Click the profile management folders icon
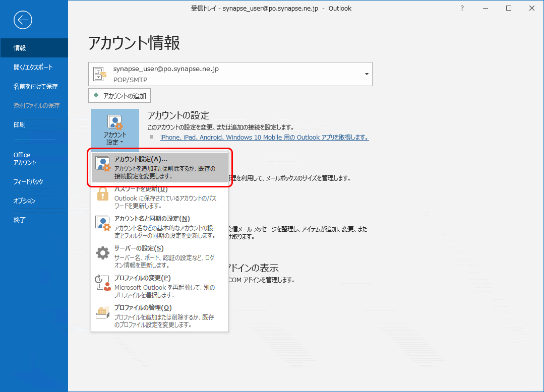Image resolution: width=544 pixels, height=392 pixels. pos(103,312)
